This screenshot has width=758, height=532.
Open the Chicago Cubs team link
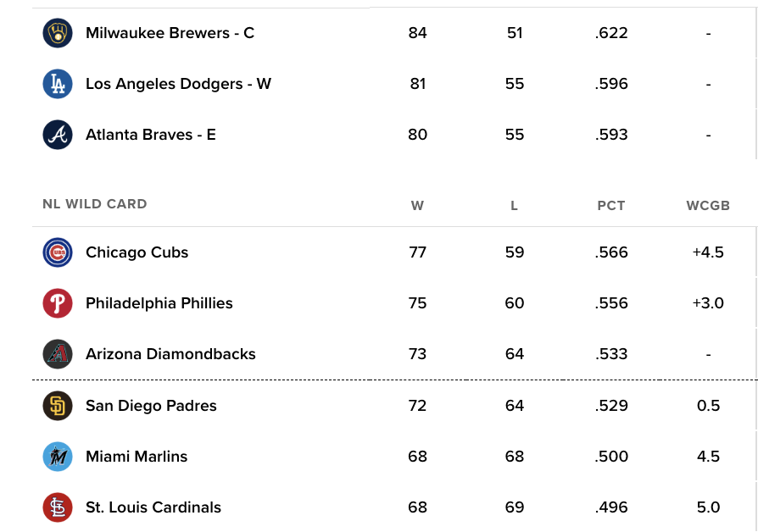point(137,252)
